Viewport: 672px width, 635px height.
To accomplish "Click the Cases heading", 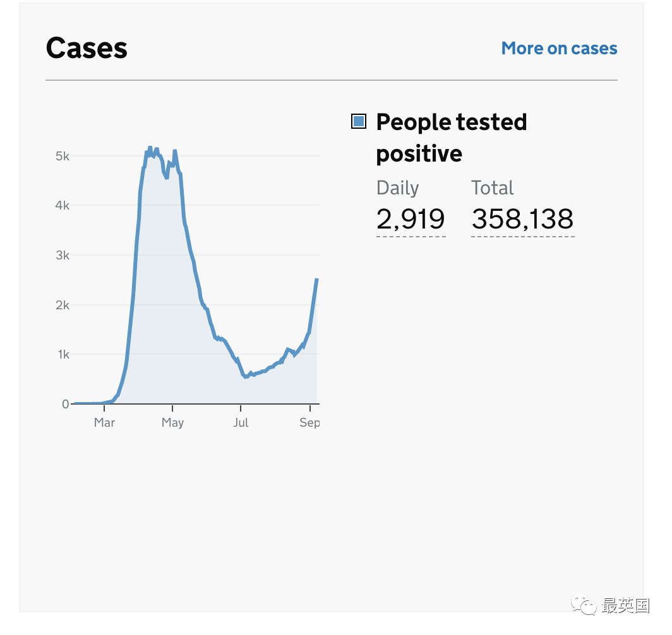I will pos(87,48).
